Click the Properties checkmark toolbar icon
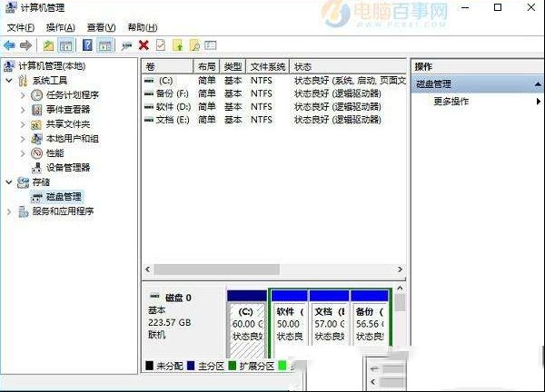The image size is (545, 392). (x=161, y=45)
